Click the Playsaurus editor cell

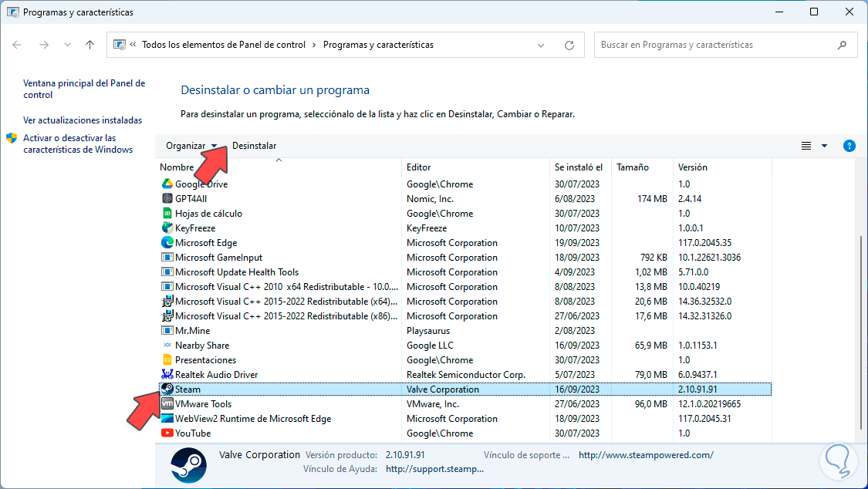[x=428, y=331]
